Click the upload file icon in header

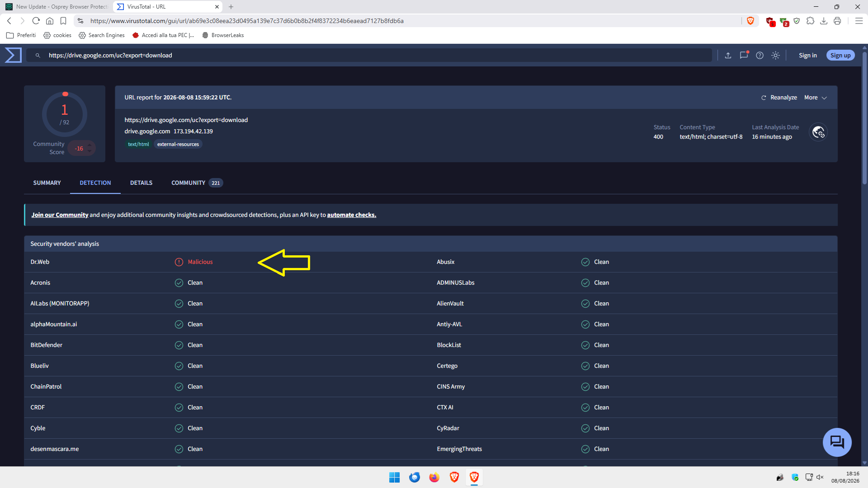[x=728, y=55]
